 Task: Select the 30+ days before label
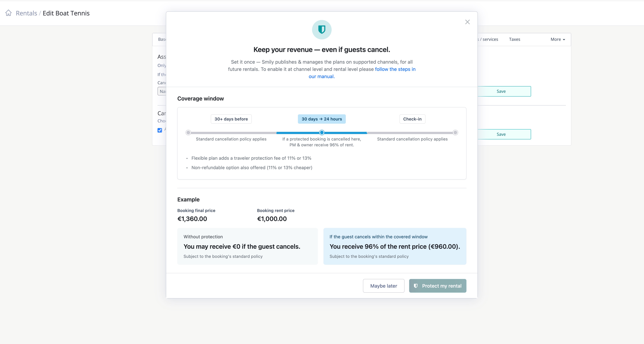coord(231,119)
